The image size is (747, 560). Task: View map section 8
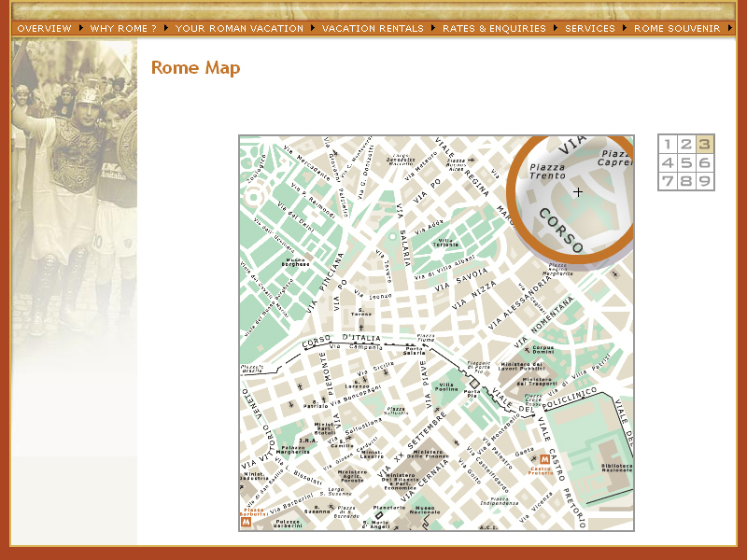686,181
